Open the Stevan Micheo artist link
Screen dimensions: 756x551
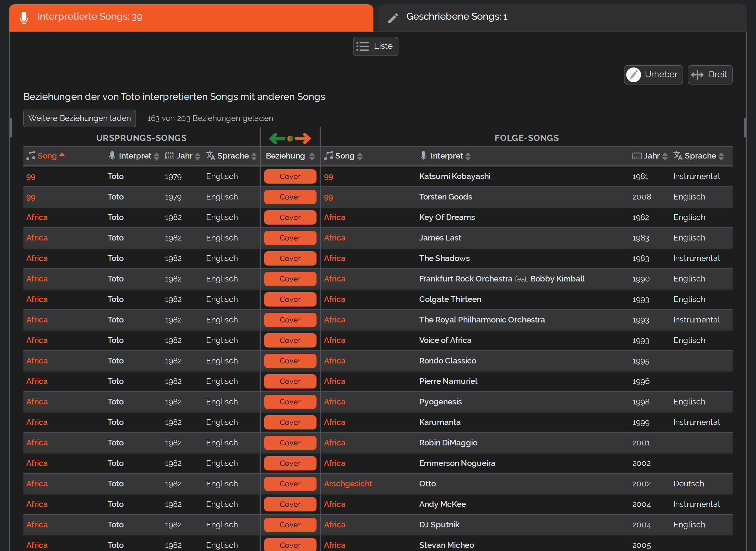[447, 545]
